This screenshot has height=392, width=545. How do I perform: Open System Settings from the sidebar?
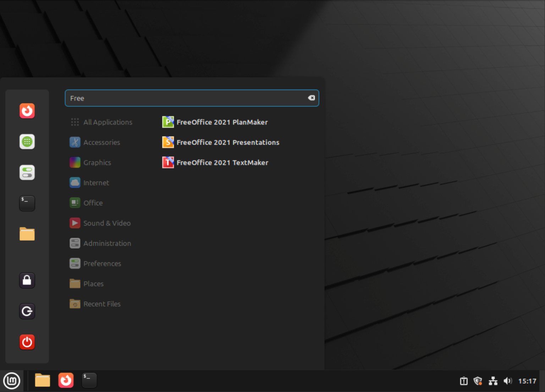click(27, 172)
